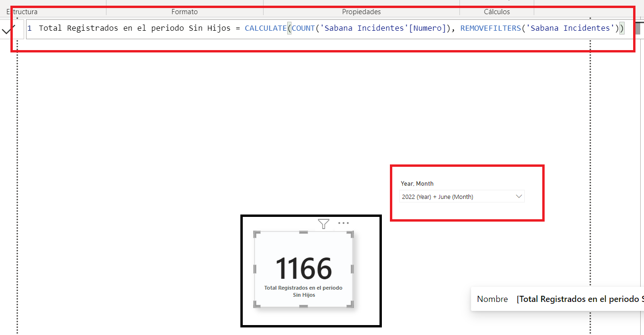Open the card visual's more options ellipsis

(344, 223)
